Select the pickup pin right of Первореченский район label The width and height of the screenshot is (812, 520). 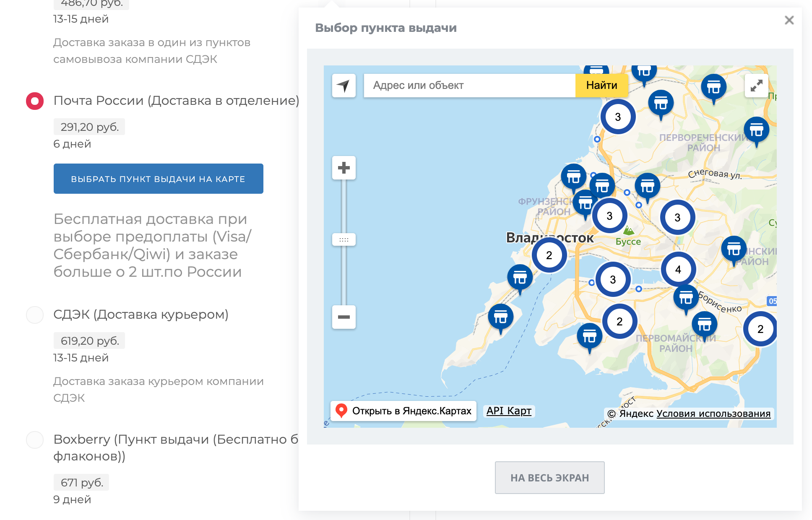pyautogui.click(x=757, y=131)
